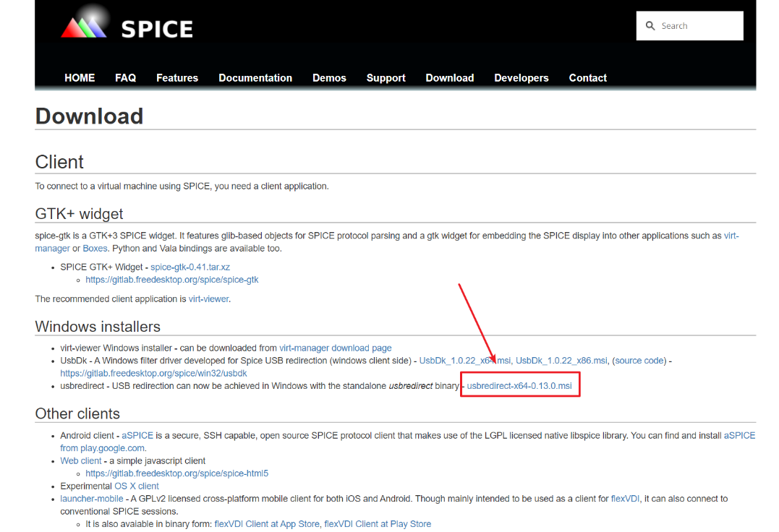Click the Client section heading
Image resolution: width=779 pixels, height=532 pixels.
coord(59,163)
